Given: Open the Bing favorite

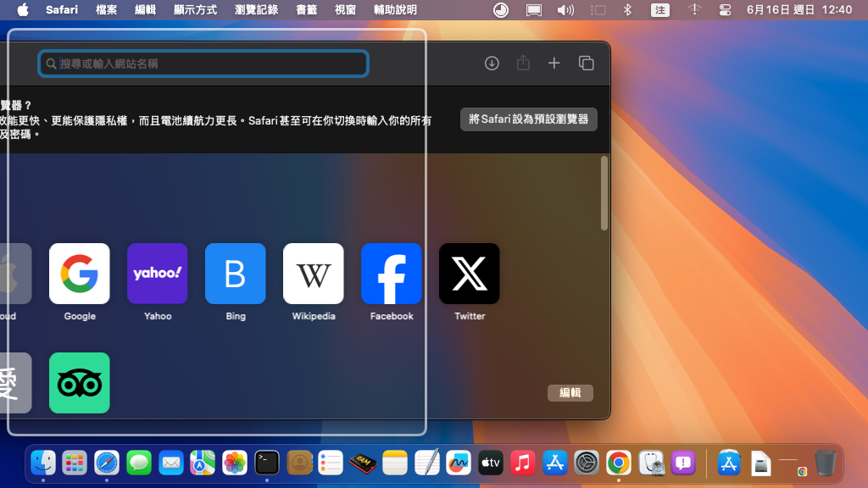Looking at the screenshot, I should coord(236,274).
